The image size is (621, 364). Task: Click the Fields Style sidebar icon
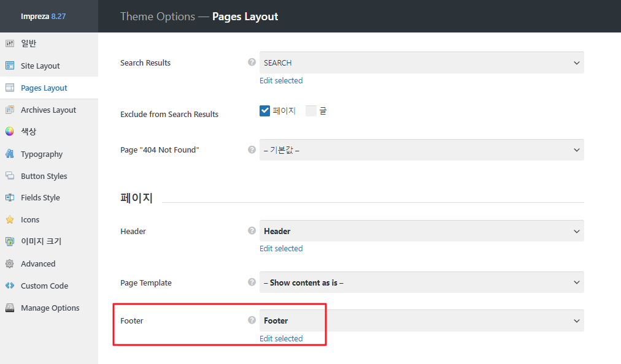click(10, 197)
